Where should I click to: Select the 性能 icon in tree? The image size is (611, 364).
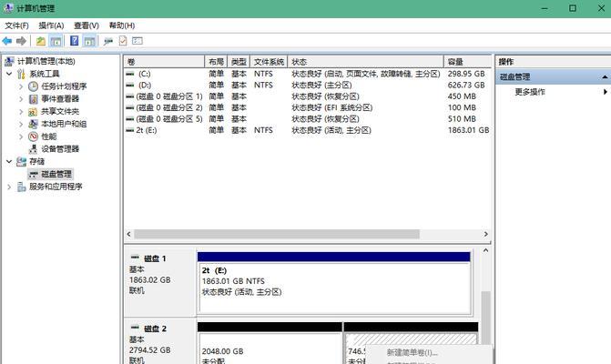(33, 136)
